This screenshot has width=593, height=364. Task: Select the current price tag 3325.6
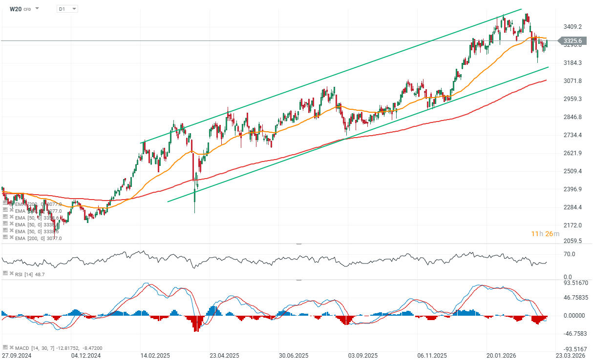572,41
